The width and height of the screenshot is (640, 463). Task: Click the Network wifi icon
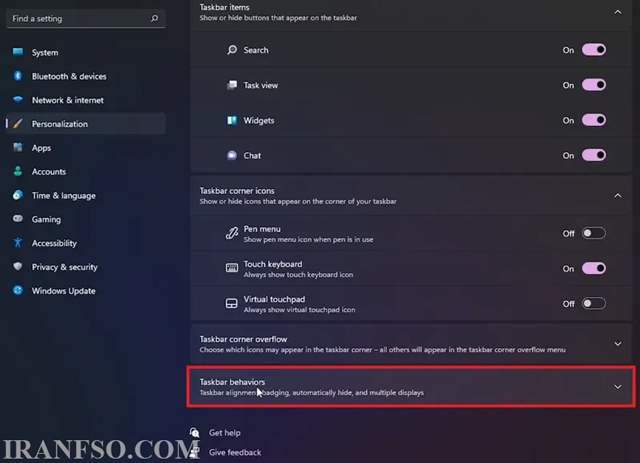(18, 99)
